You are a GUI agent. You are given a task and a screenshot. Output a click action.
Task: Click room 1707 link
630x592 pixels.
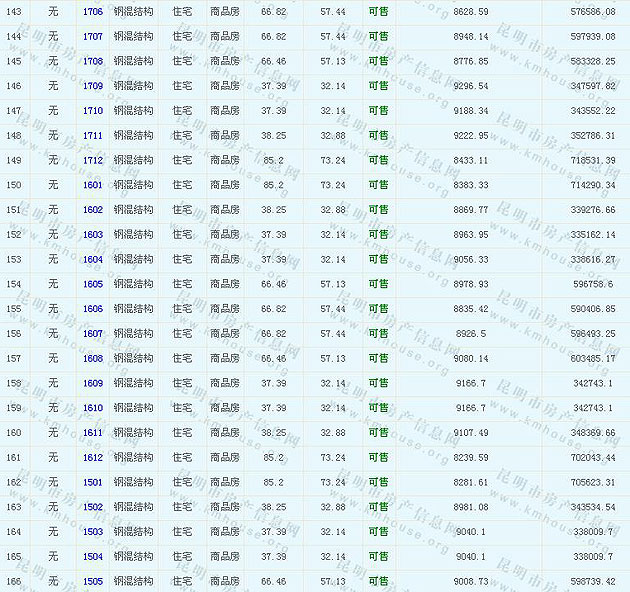coord(92,37)
